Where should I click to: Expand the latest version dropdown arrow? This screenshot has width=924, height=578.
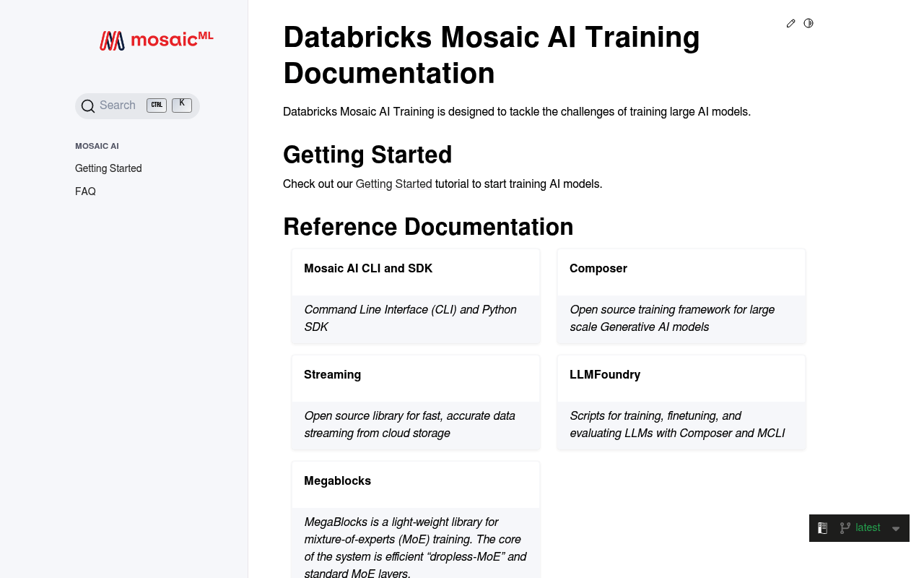coord(896,529)
